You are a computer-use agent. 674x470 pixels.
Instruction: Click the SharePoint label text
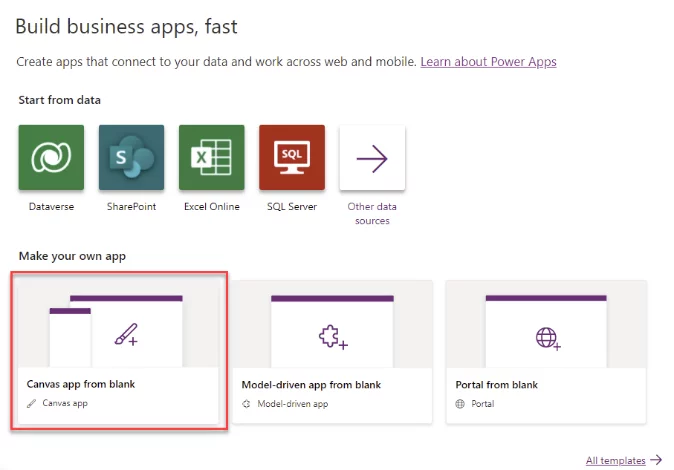pos(132,207)
